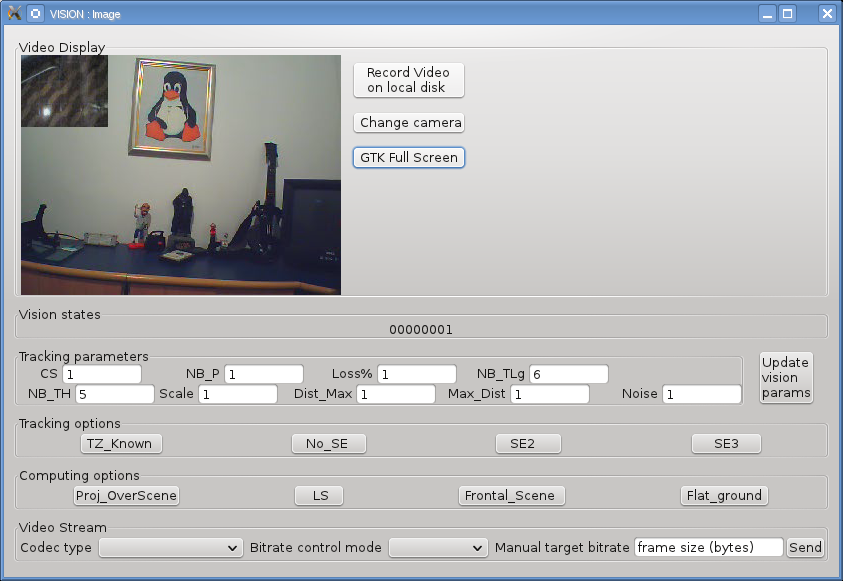Image resolution: width=843 pixels, height=581 pixels.
Task: Open the window menu icon beside VISION title
Action: pos(35,13)
